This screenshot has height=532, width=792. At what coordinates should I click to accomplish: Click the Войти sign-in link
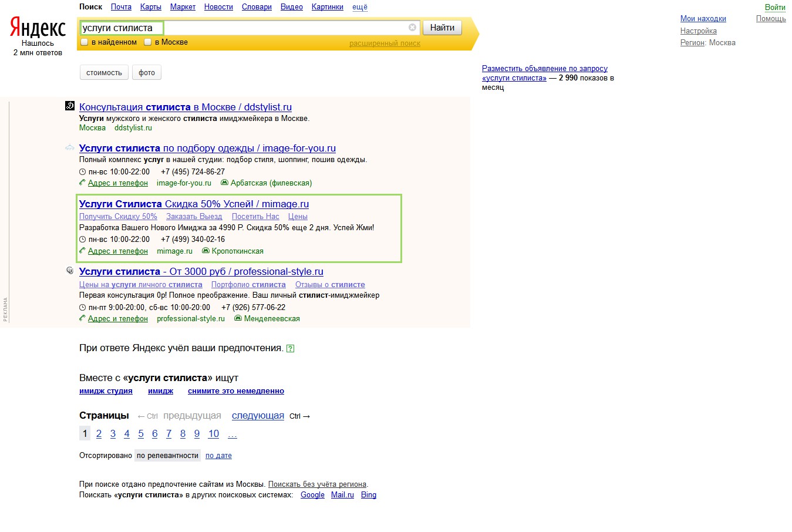[x=775, y=8]
